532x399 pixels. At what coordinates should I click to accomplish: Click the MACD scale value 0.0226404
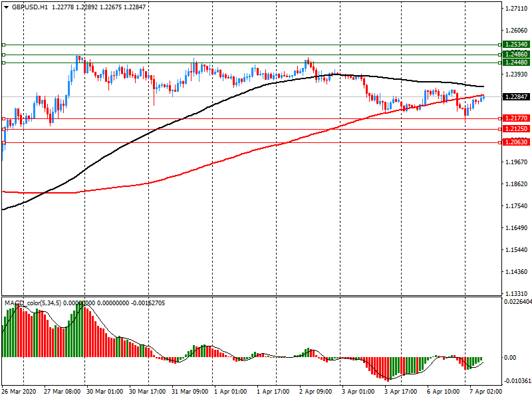518,302
